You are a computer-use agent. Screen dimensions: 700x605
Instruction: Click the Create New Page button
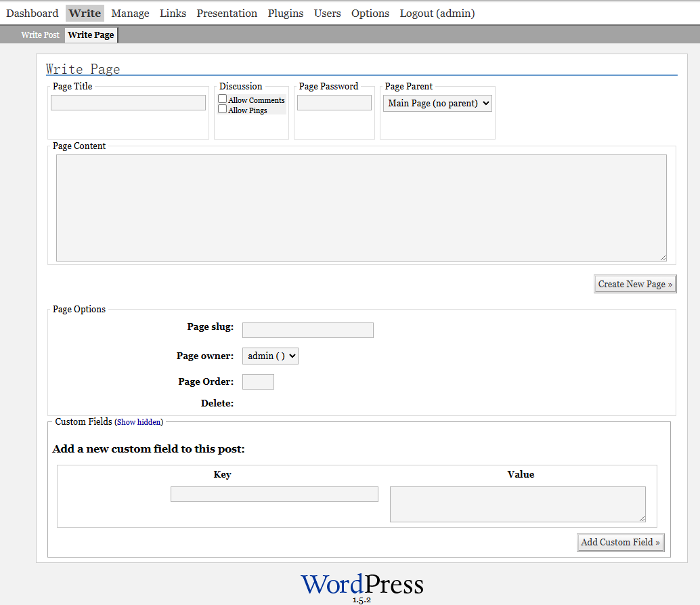pos(635,284)
